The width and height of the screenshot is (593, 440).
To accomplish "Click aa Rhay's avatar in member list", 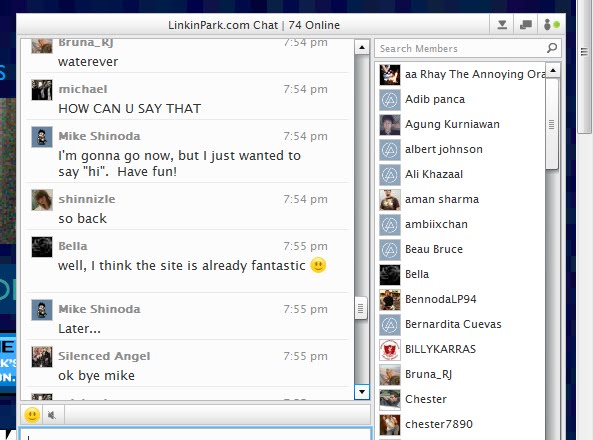I will pos(390,75).
